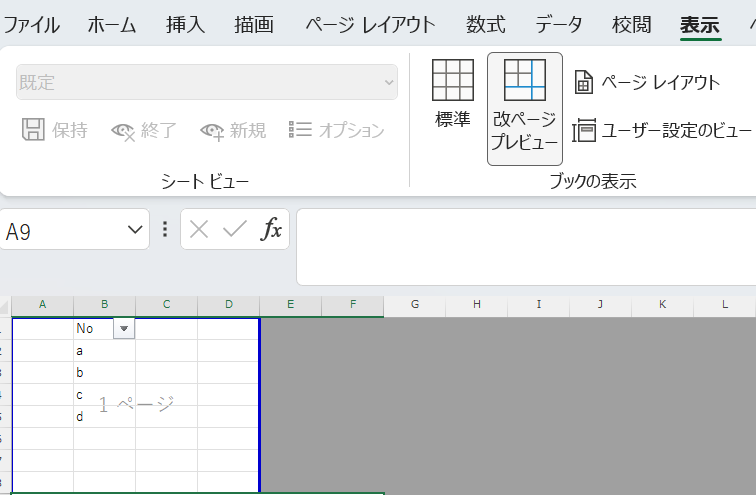
Task: Click the fx insert function icon
Action: [x=271, y=230]
